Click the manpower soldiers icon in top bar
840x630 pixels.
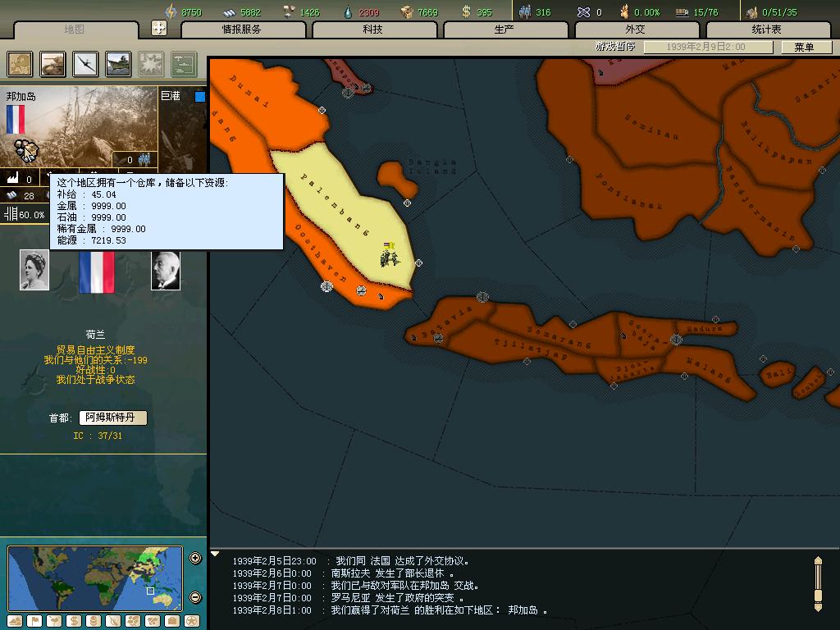(x=525, y=11)
